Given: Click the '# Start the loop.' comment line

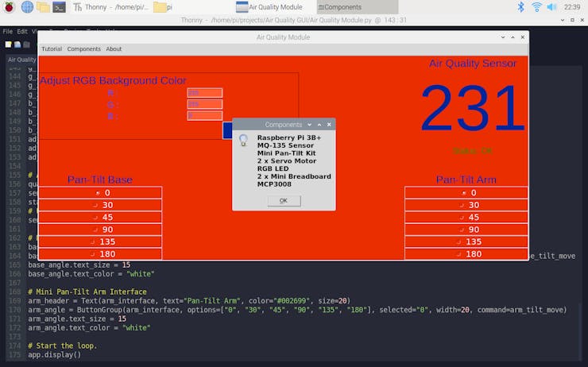Looking at the screenshot, I should coord(62,346).
